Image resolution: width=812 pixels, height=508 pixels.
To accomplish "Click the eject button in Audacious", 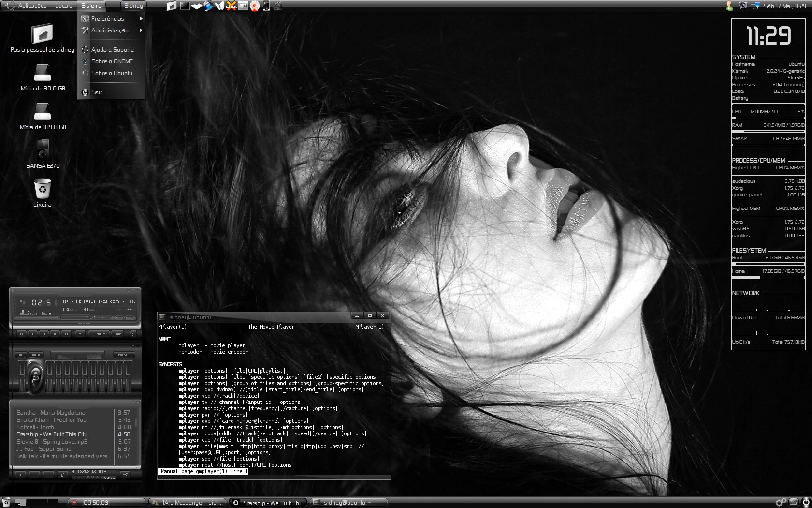I will pyautogui.click(x=80, y=334).
